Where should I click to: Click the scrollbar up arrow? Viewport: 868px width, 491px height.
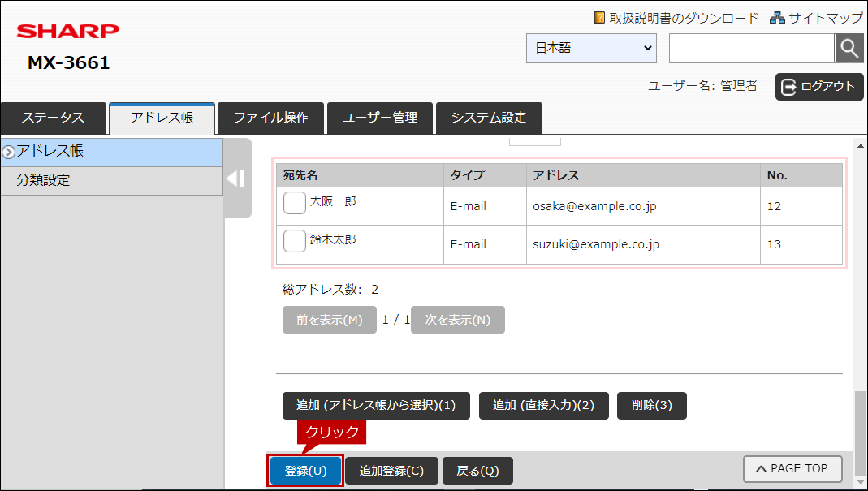point(860,146)
